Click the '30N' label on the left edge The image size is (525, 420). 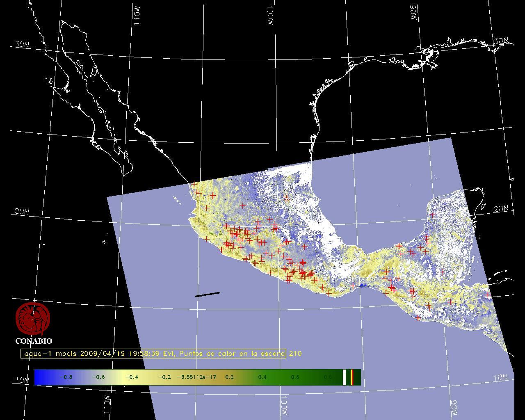click(x=22, y=44)
